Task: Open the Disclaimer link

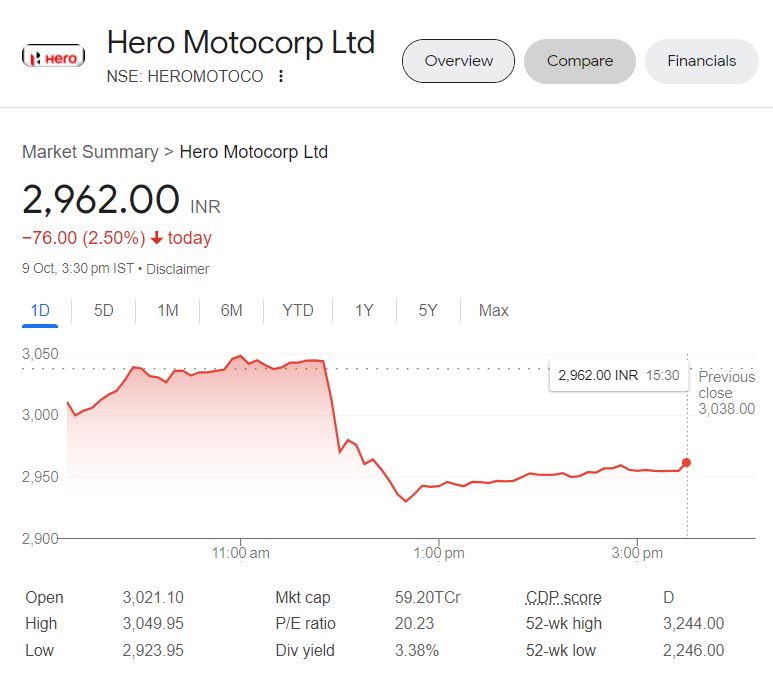Action: [x=179, y=269]
